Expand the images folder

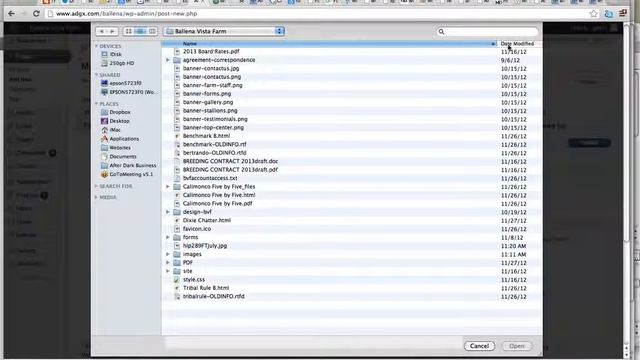coord(168,254)
